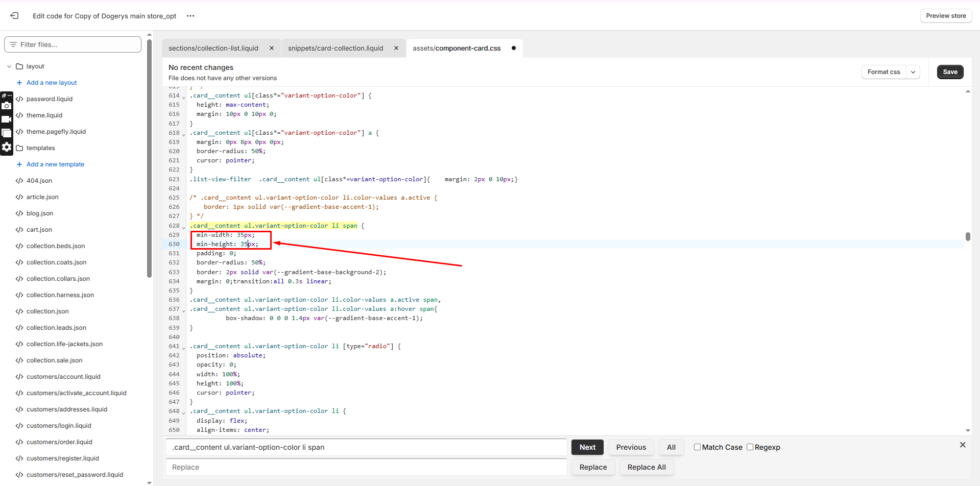Open customers/account.liquid file
980x486 pixels.
coord(63,377)
